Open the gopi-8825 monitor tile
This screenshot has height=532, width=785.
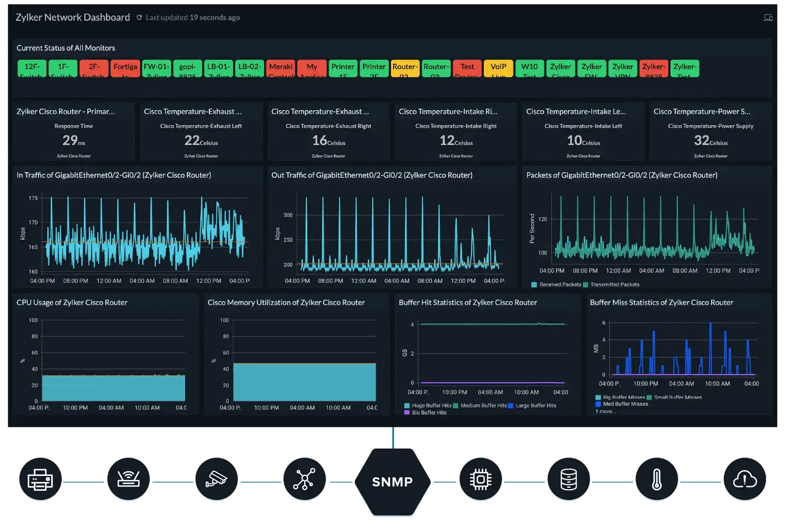[x=187, y=69]
